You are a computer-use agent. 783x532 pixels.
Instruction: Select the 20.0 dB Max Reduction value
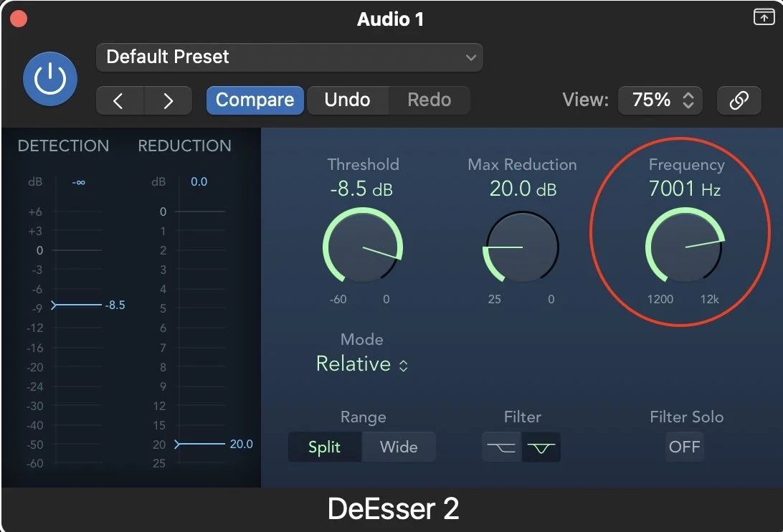click(x=523, y=189)
